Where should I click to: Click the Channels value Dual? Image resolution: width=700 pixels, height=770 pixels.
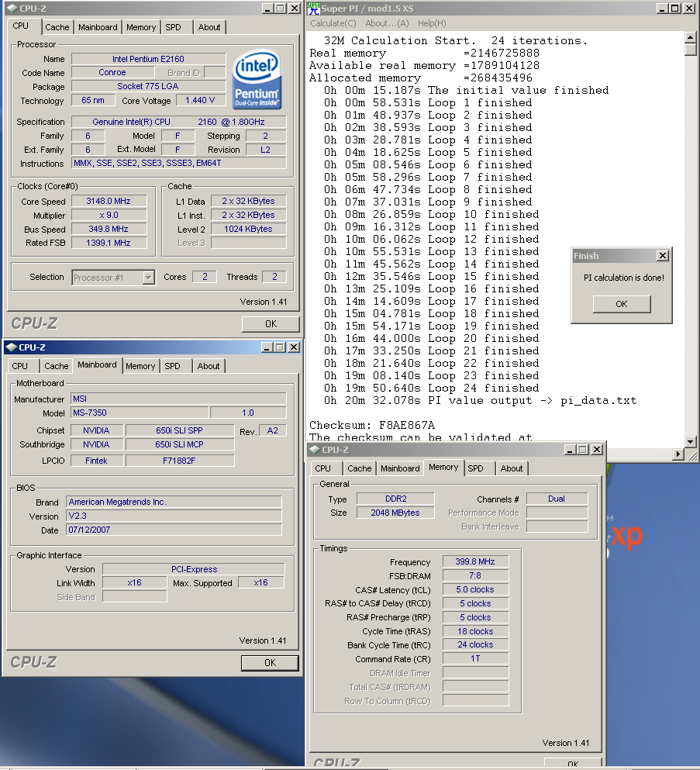coord(557,499)
